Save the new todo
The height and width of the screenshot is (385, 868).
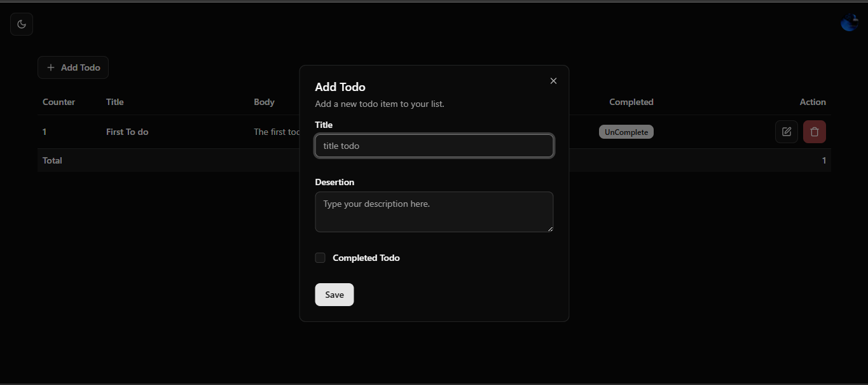click(334, 295)
